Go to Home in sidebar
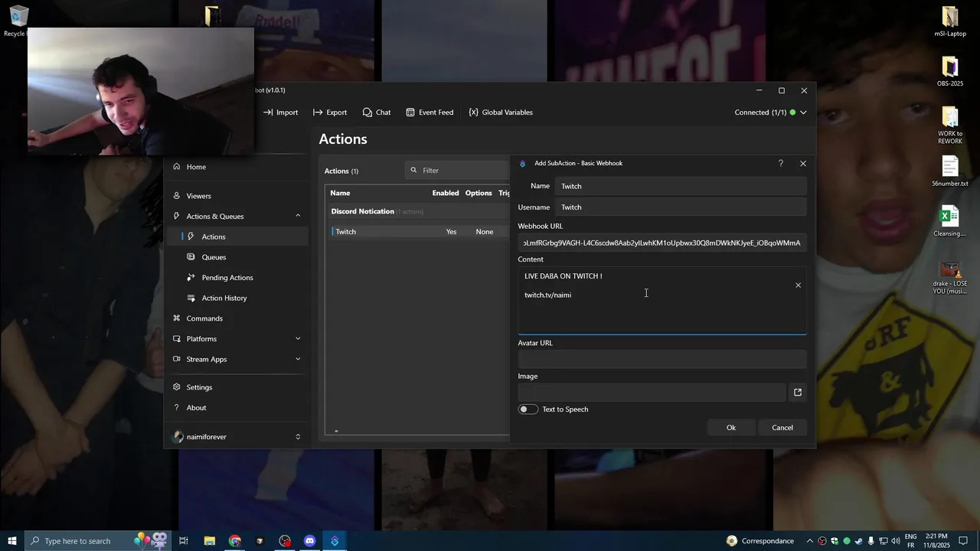This screenshot has width=980, height=551. click(x=196, y=167)
